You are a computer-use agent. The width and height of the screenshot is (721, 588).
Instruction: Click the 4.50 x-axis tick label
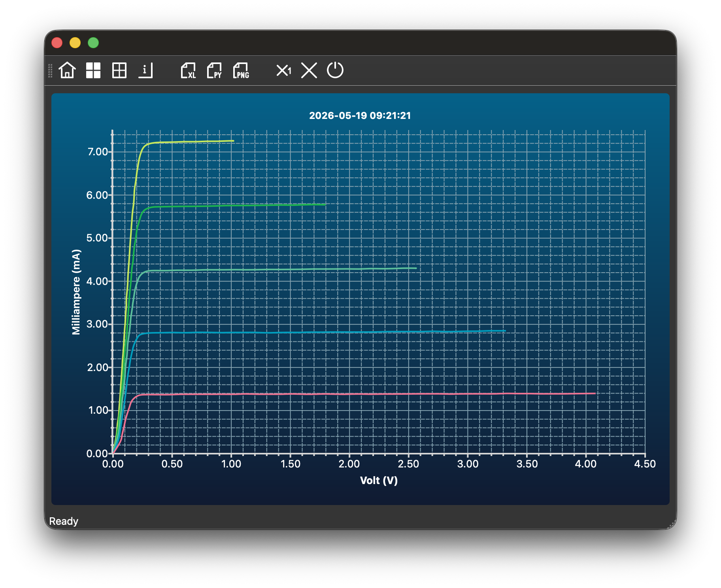645,464
